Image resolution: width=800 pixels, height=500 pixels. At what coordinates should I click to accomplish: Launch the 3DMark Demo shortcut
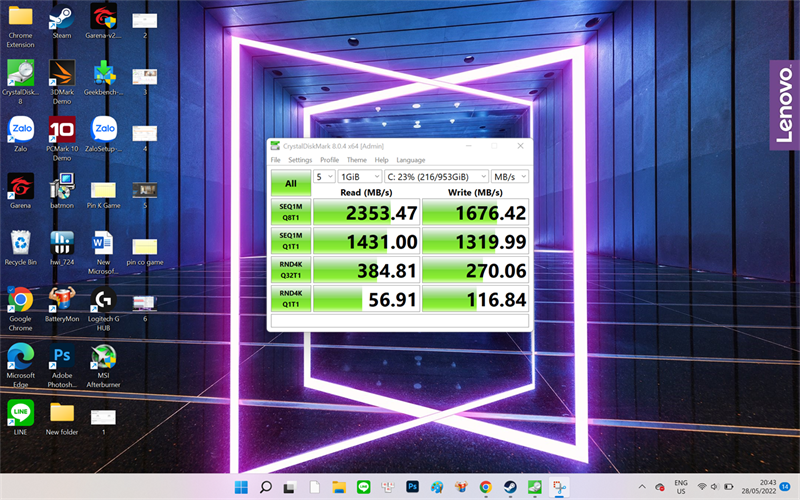(x=62, y=82)
